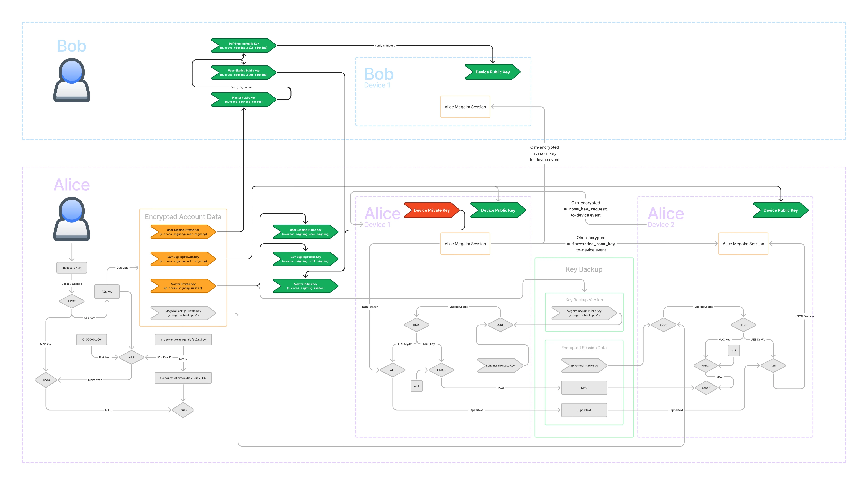Click the Equal? diamond below m.secret_storage.key
868x485 pixels.
click(x=183, y=410)
